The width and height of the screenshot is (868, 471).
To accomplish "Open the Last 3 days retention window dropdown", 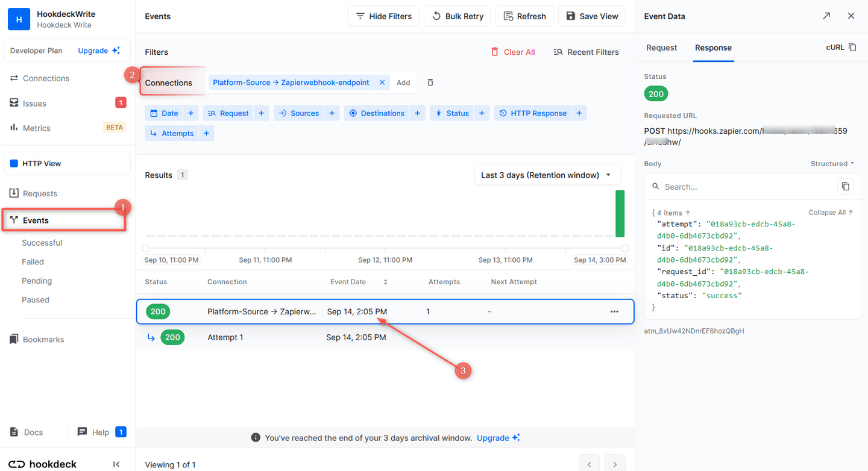I will (x=547, y=175).
